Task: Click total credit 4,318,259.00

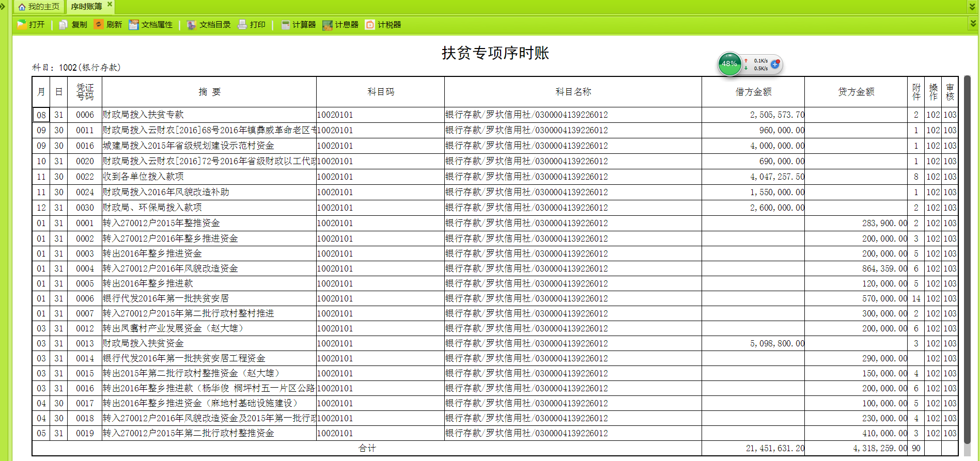Action: (880, 448)
